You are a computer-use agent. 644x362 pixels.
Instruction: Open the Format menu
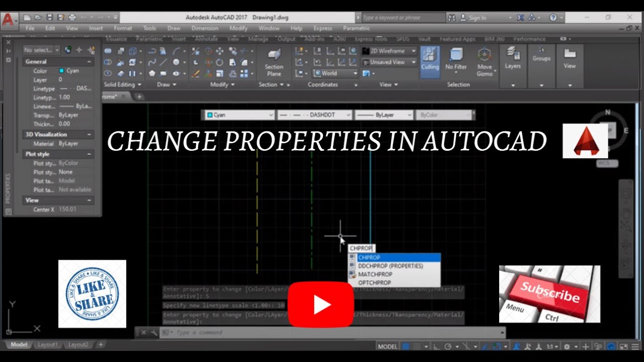click(x=123, y=29)
